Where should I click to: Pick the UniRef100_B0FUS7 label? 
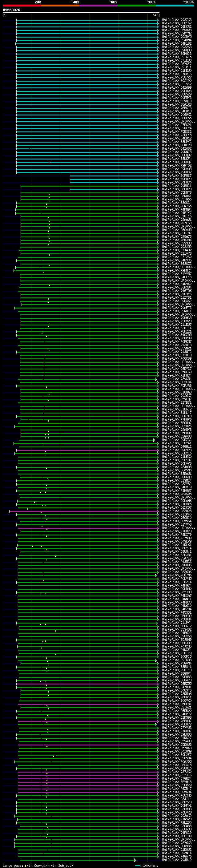point(177,176)
